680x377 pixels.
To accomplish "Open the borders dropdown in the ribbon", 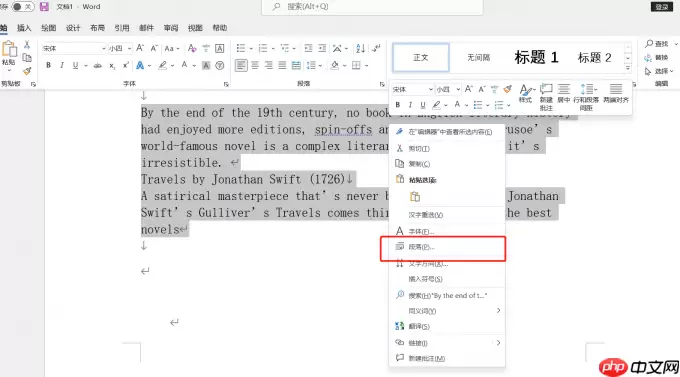I will 366,66.
